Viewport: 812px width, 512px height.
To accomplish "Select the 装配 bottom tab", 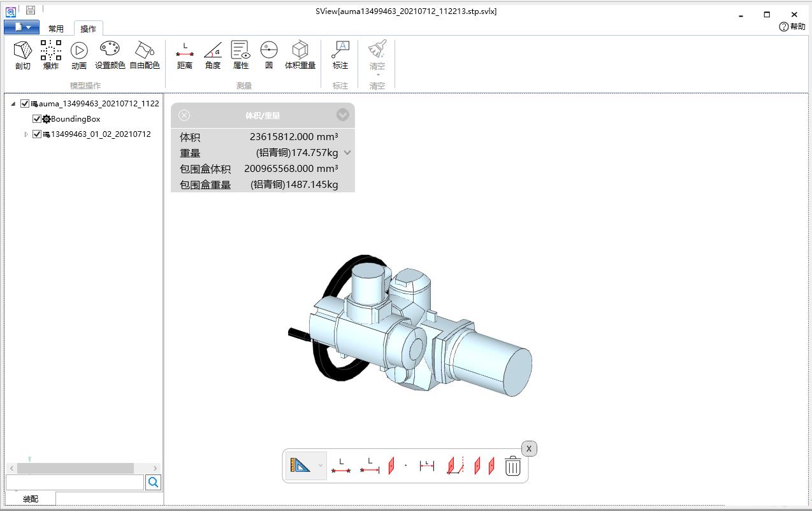I will click(31, 499).
